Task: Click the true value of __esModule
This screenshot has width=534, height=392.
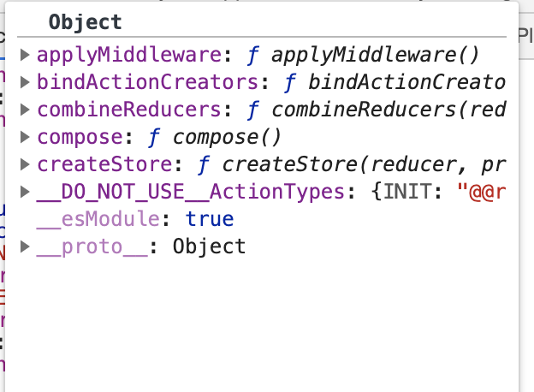Action: point(210,219)
